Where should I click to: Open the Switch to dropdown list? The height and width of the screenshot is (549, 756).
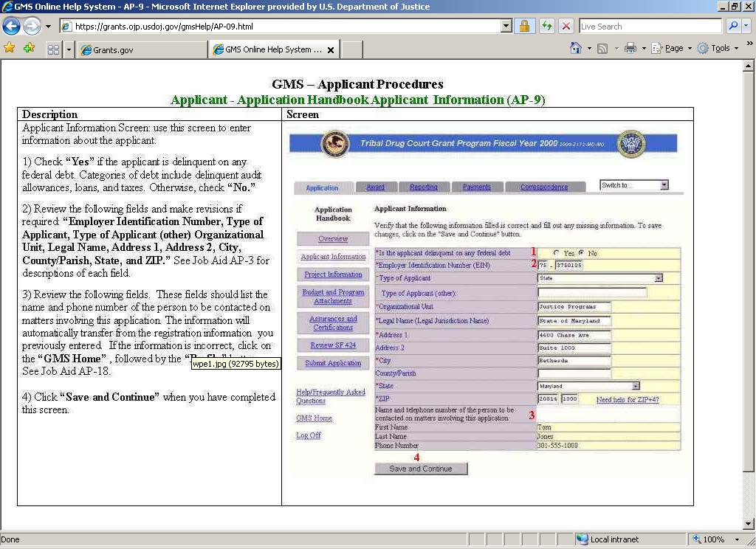664,185
